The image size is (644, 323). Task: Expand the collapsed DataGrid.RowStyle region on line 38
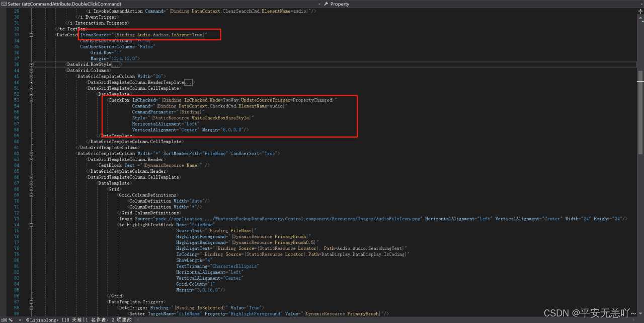tap(31, 64)
